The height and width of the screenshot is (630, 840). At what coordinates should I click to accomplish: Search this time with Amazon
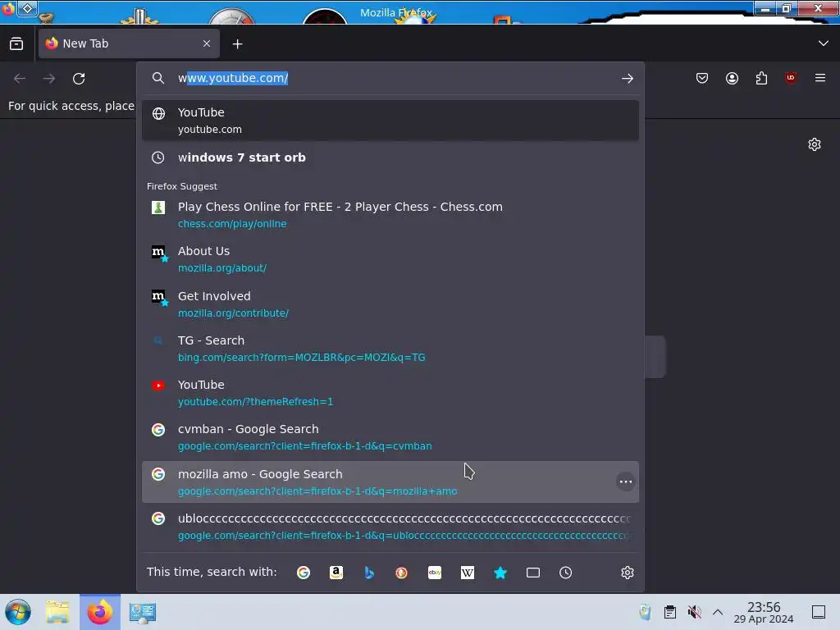[336, 573]
